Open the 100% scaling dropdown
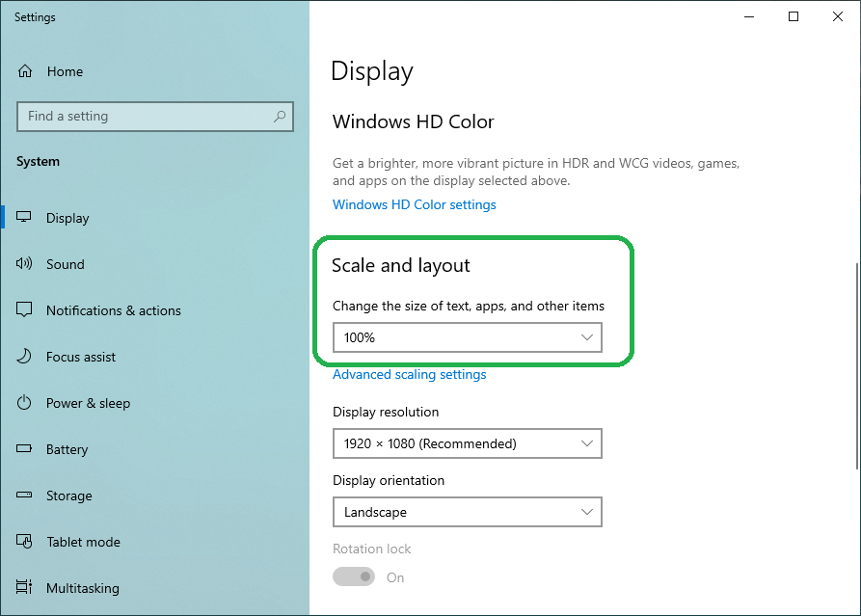The image size is (861, 616). [467, 337]
